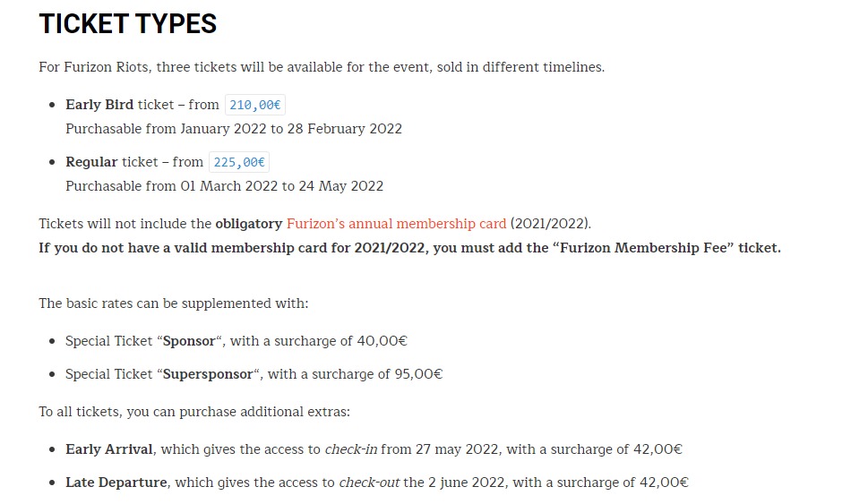The width and height of the screenshot is (868, 504).
Task: Open the Furizon's annual membership card link
Action: [396, 223]
